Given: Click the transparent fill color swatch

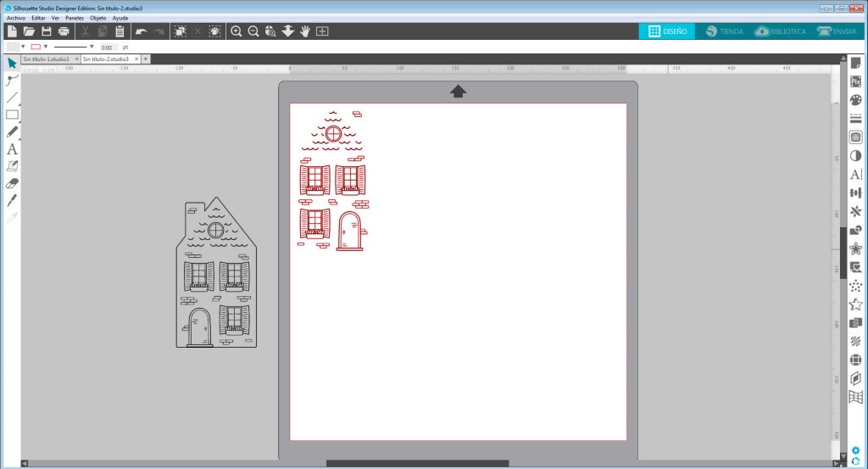Looking at the screenshot, I should coord(12,47).
